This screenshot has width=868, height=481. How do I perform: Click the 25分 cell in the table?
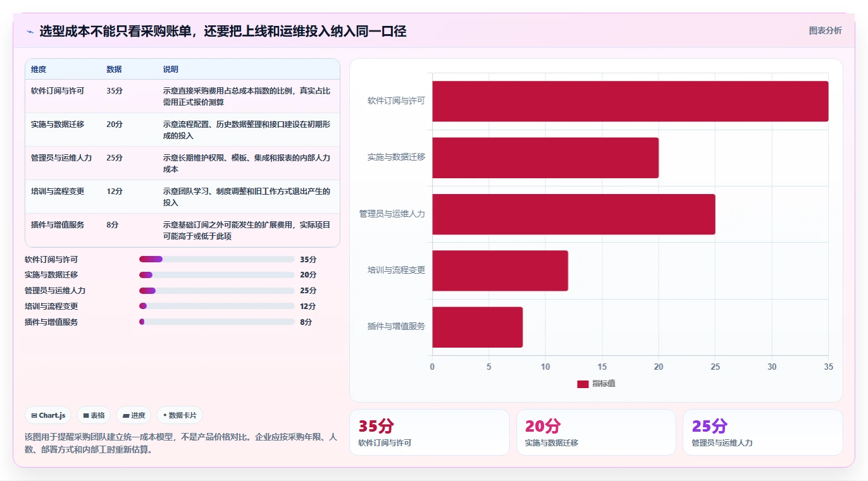click(x=115, y=158)
